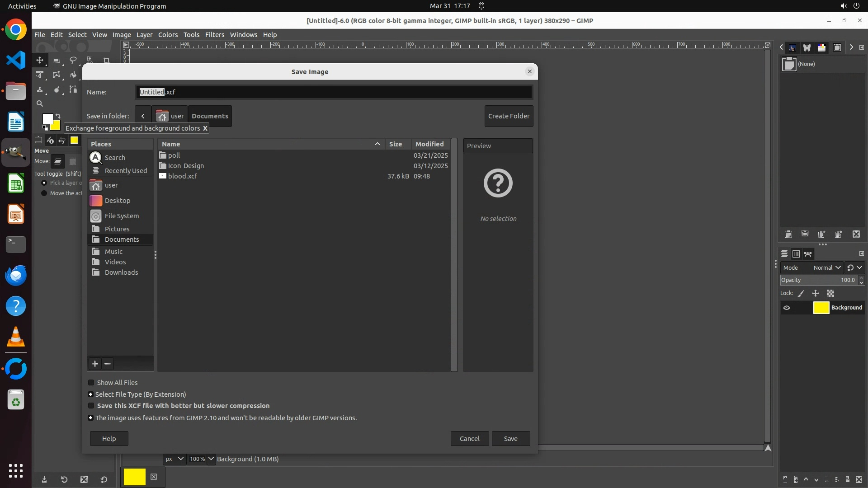Select the Free Select lasso tool
Image resolution: width=868 pixels, height=488 pixels.
(x=73, y=60)
